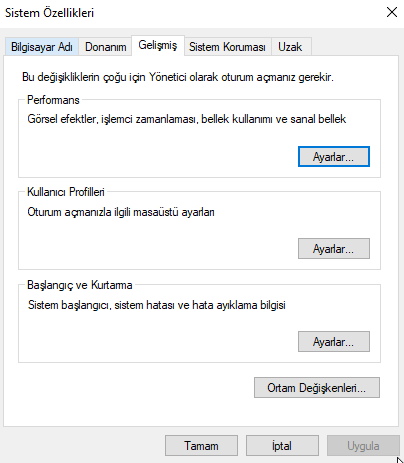
Task: Open the Donanım tab
Action: (105, 47)
